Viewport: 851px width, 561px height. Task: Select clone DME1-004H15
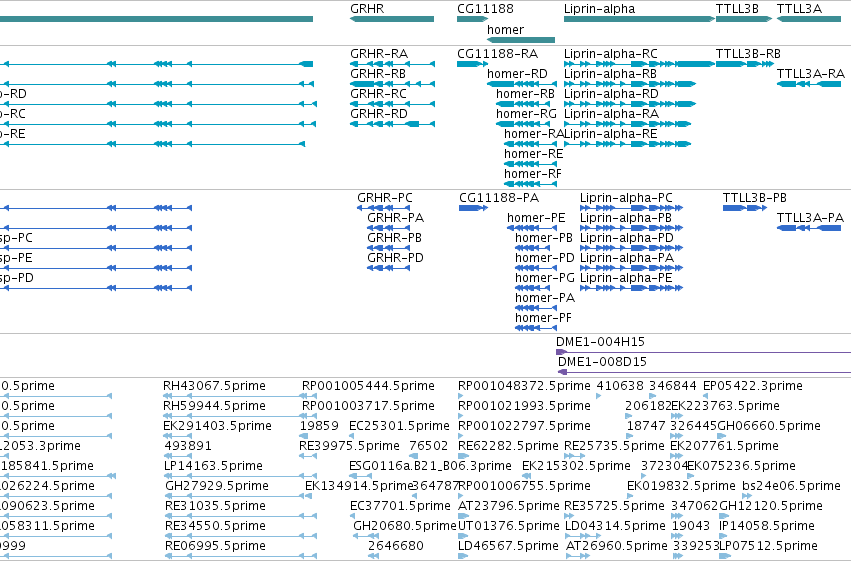600,342
